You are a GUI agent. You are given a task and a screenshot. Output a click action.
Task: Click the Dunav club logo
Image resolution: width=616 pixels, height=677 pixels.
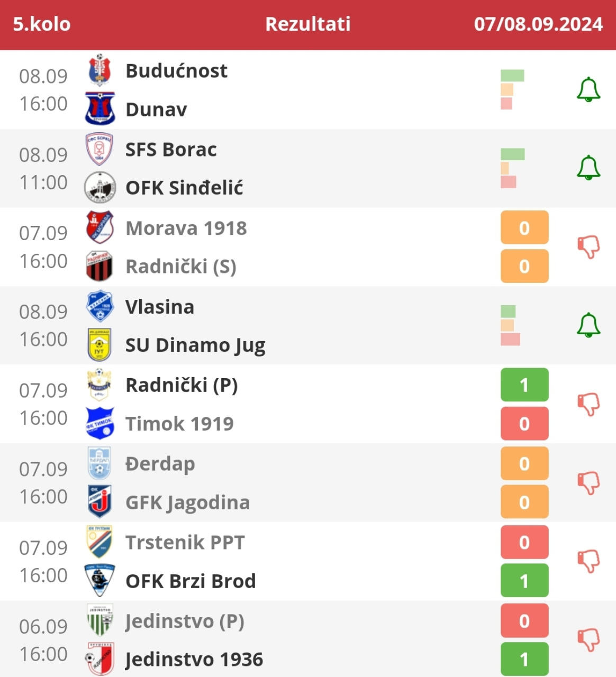pos(99,109)
